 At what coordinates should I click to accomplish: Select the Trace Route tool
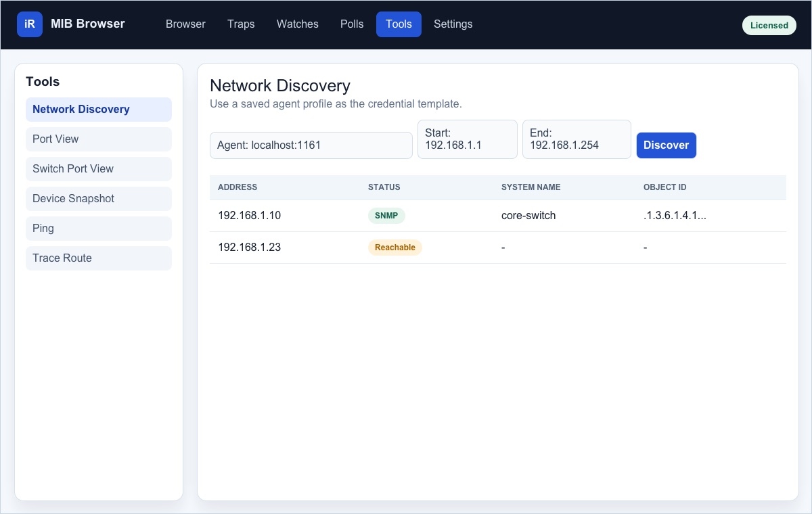(99, 258)
